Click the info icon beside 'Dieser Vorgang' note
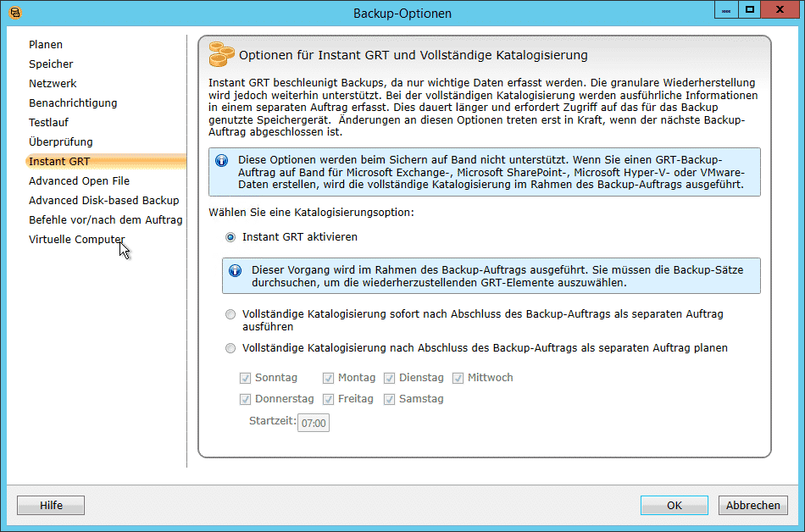The image size is (805, 532). point(235,270)
